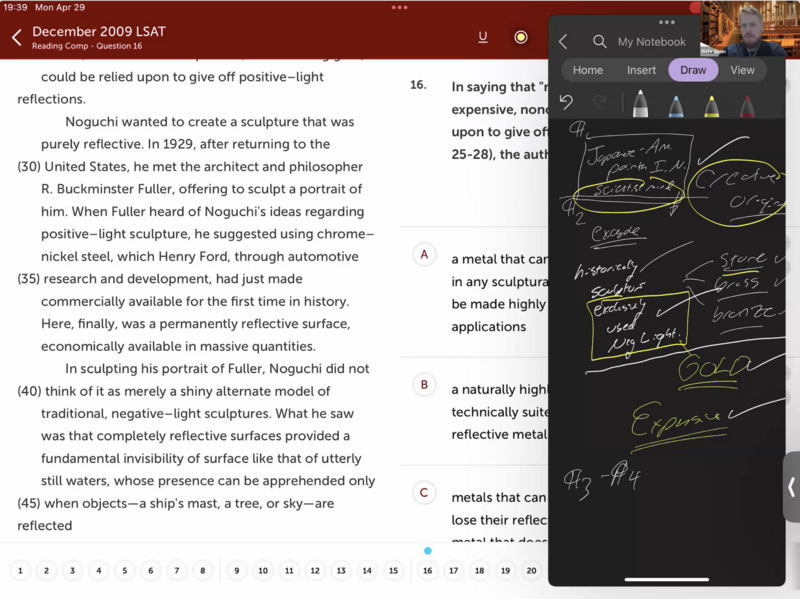
Task: Go to question 17
Action: (453, 571)
